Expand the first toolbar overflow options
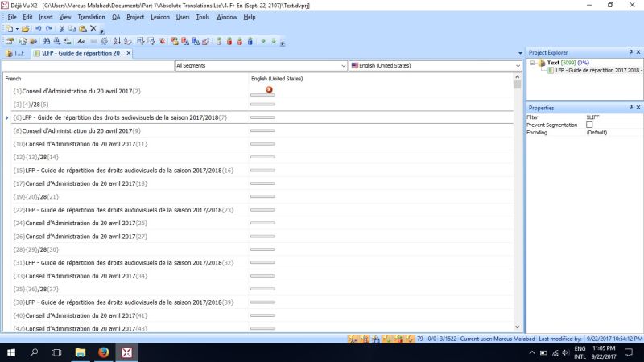The height and width of the screenshot is (362, 644). click(x=102, y=31)
